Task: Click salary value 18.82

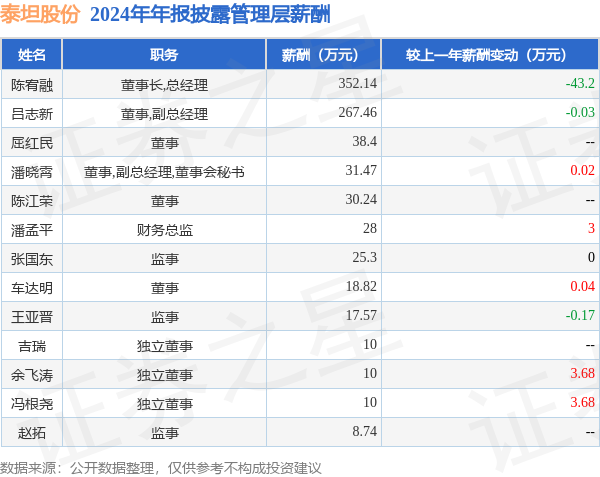Action: click(x=361, y=287)
